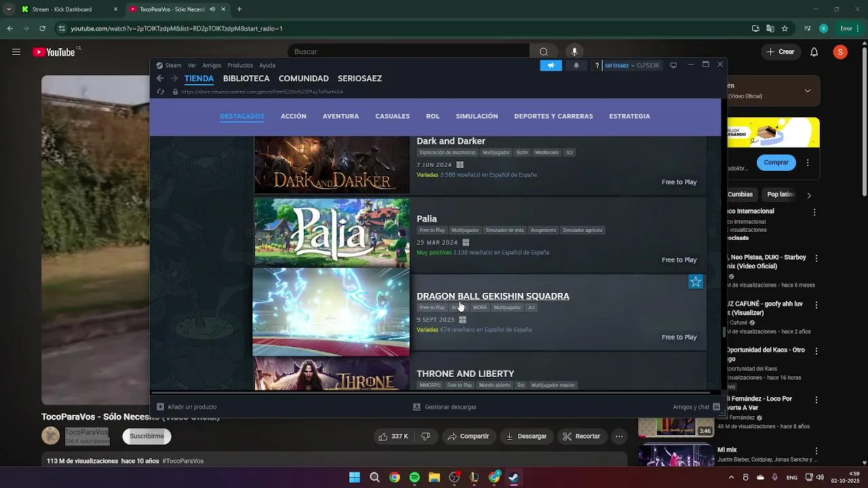Click the Suscribirme button
Viewport: 868px width, 488px height.
(x=146, y=436)
